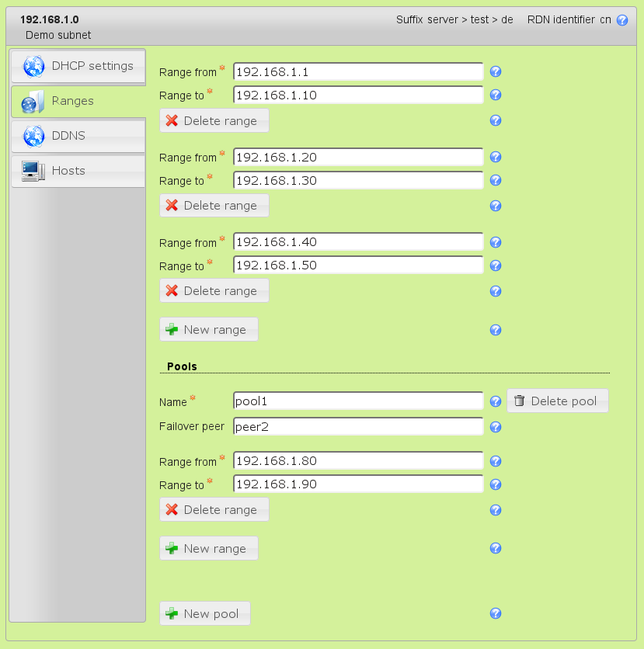Click the Failover peer field containing peer2
The image size is (644, 649).
[358, 427]
